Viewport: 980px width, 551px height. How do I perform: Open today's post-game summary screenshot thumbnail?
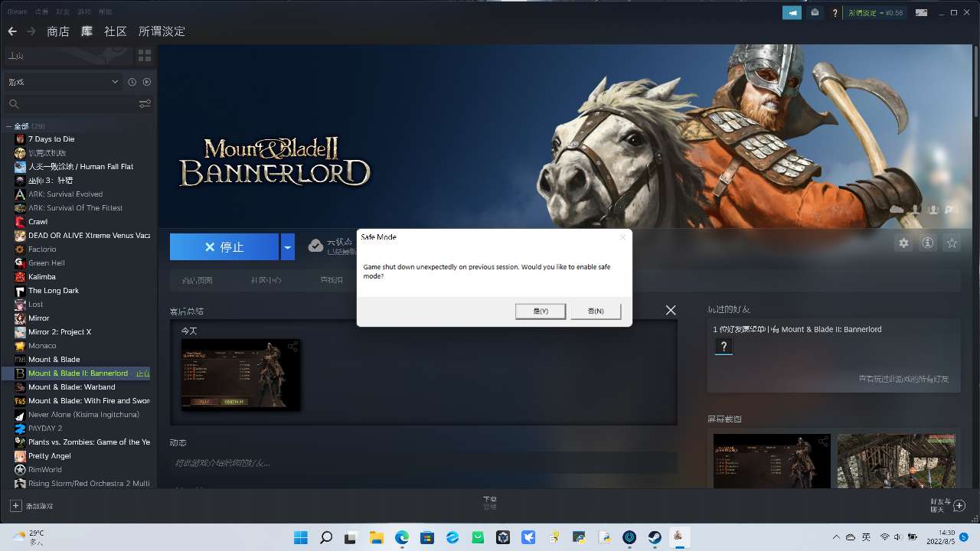tap(240, 375)
